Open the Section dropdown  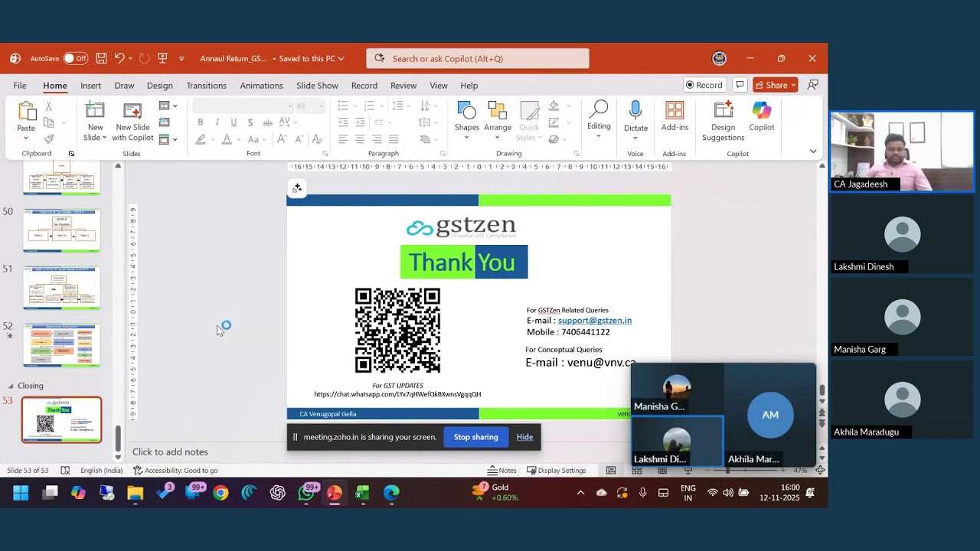[168, 139]
